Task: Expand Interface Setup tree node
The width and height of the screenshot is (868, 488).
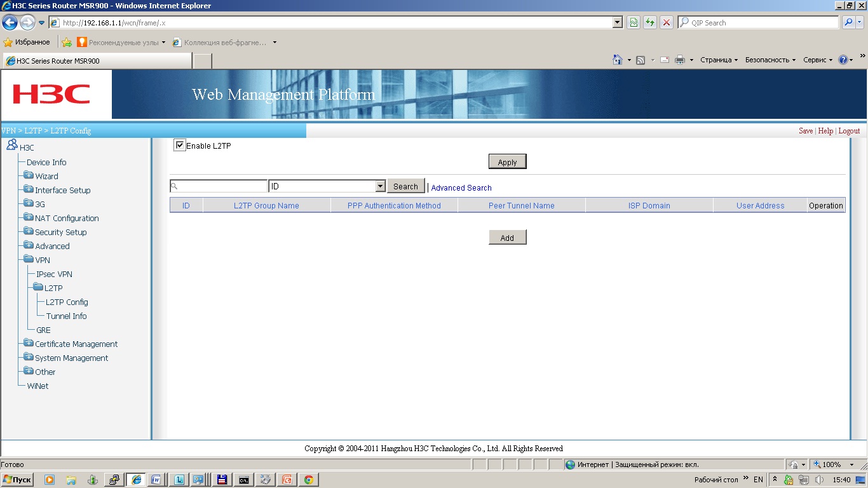Action: pyautogui.click(x=29, y=189)
